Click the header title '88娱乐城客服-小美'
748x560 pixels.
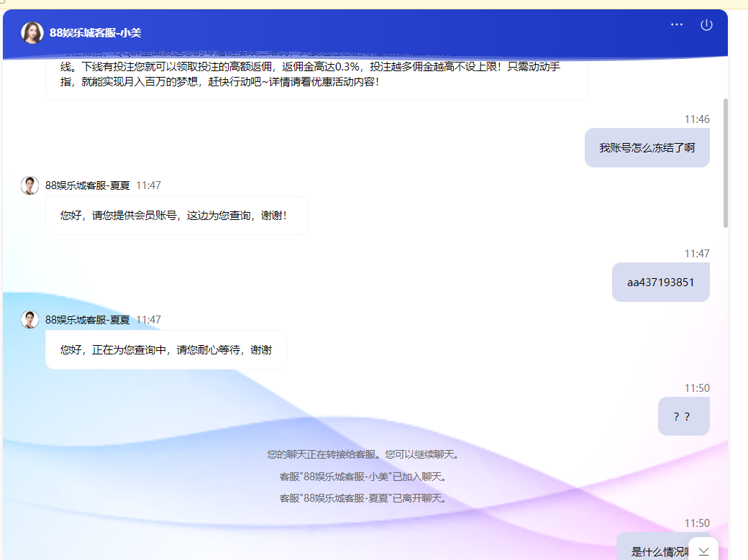tap(95, 32)
